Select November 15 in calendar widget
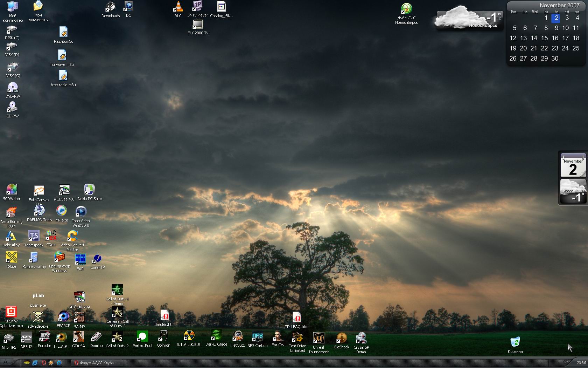This screenshot has width=588, height=368. tap(544, 38)
